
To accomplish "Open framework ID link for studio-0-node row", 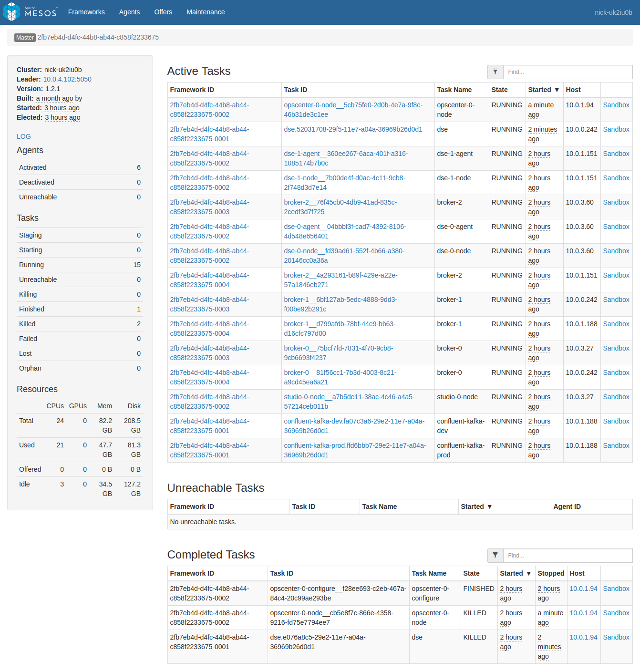I will click(x=210, y=402).
